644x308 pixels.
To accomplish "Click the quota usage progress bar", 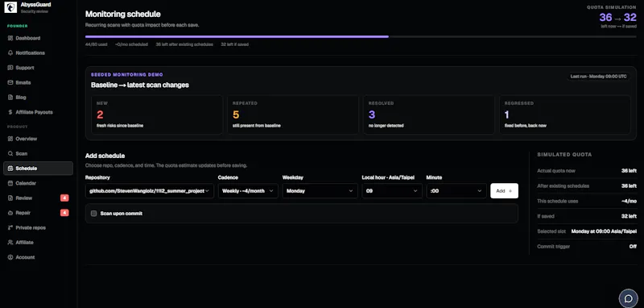I will coord(361,36).
